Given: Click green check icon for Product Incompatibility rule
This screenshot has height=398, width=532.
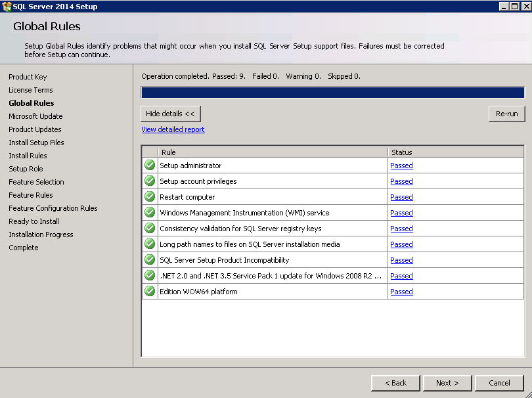Looking at the screenshot, I should pos(150,260).
